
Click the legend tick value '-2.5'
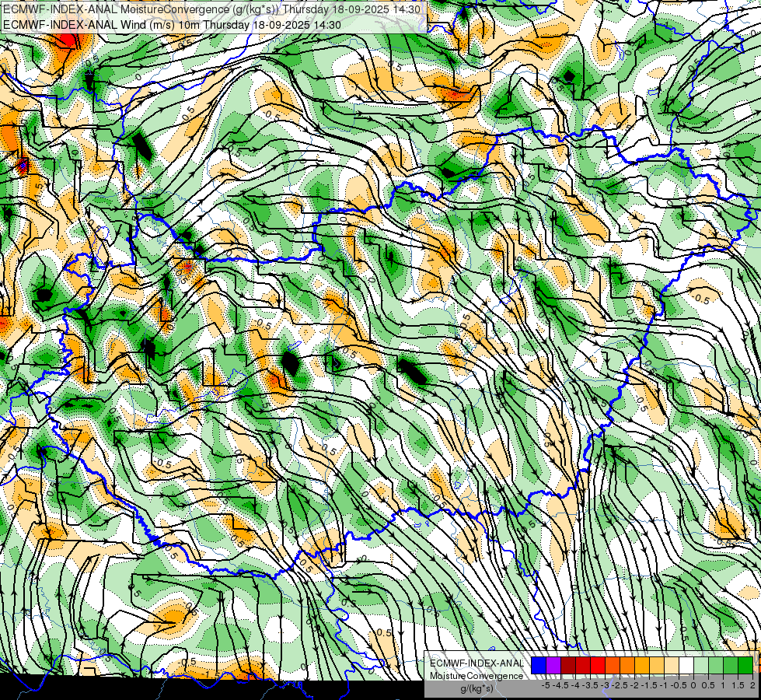click(620, 685)
